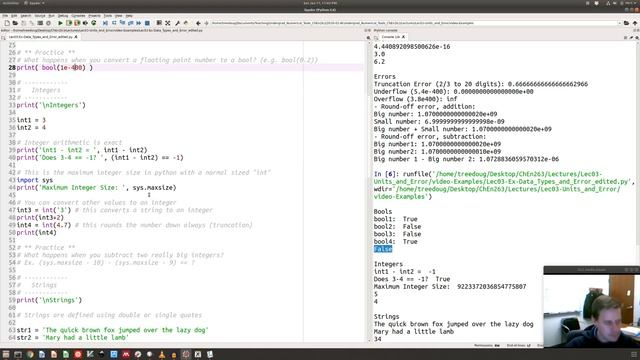Image resolution: width=640 pixels, height=360 pixels.
Task: Open VLC cone icon in taskbar
Action: pos(162,354)
